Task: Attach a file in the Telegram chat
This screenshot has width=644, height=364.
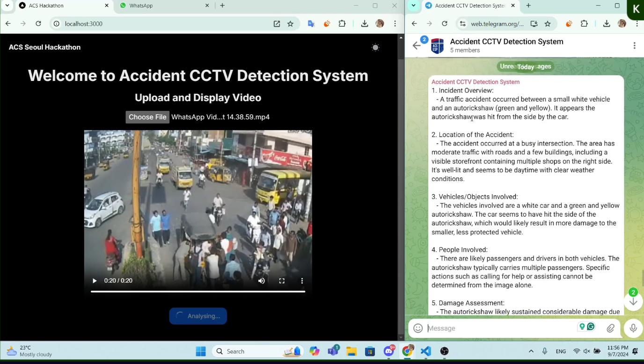Action: 610,328
